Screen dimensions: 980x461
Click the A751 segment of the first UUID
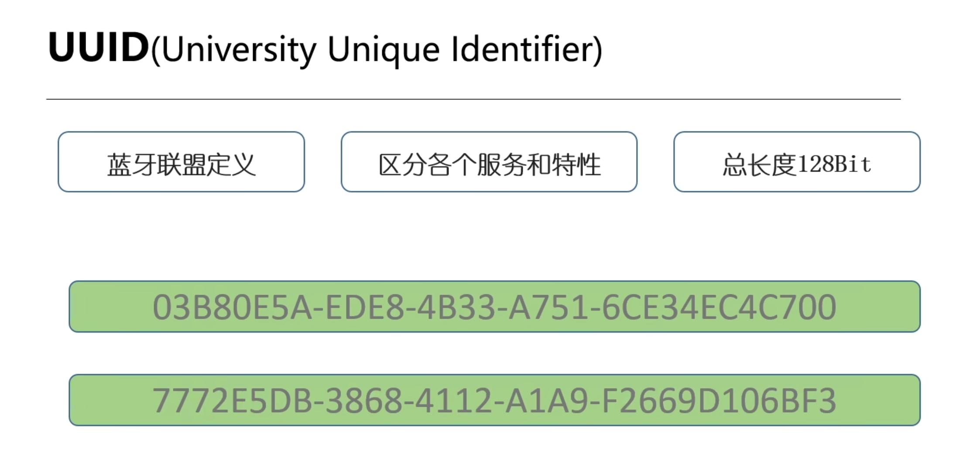[x=548, y=307]
